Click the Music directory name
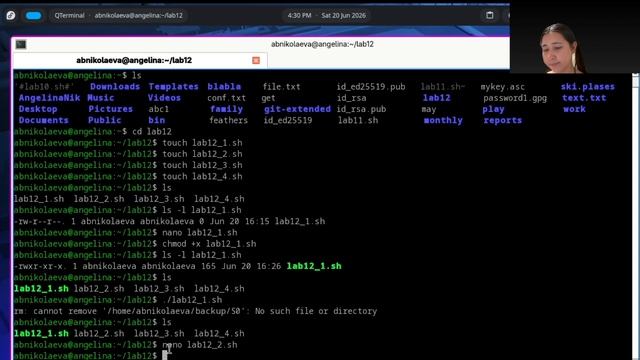 click(x=100, y=98)
